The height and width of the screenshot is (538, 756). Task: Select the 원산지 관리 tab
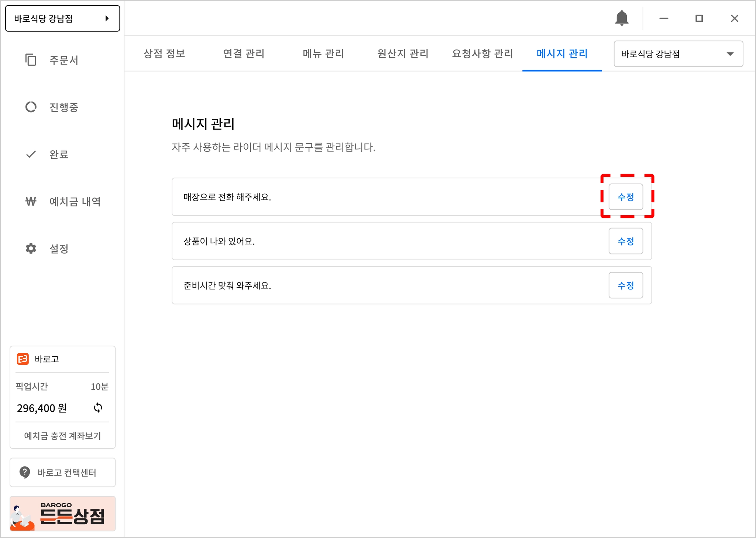[x=403, y=54]
